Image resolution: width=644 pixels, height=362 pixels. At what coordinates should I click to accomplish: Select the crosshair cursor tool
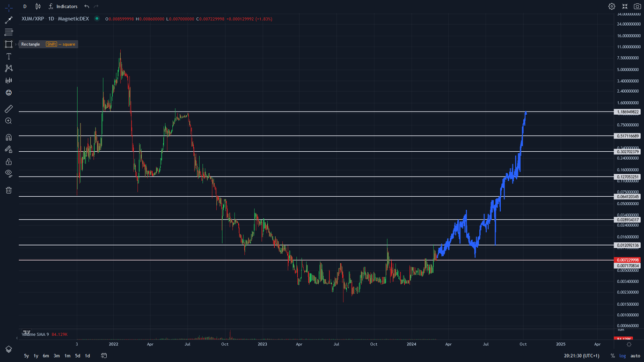click(x=9, y=7)
